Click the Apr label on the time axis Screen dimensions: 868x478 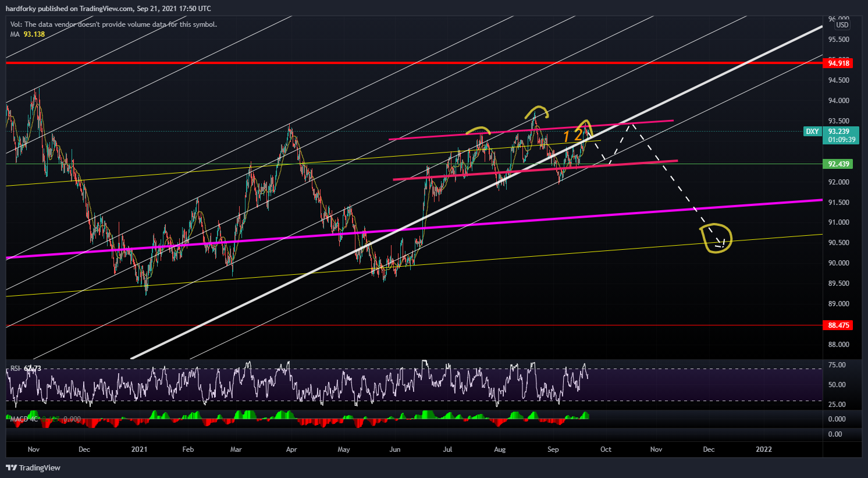tap(291, 449)
